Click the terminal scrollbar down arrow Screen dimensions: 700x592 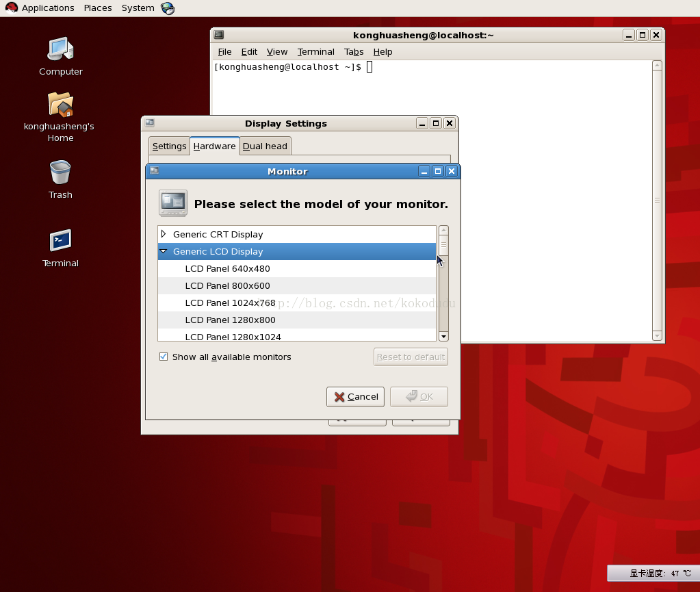pos(657,336)
